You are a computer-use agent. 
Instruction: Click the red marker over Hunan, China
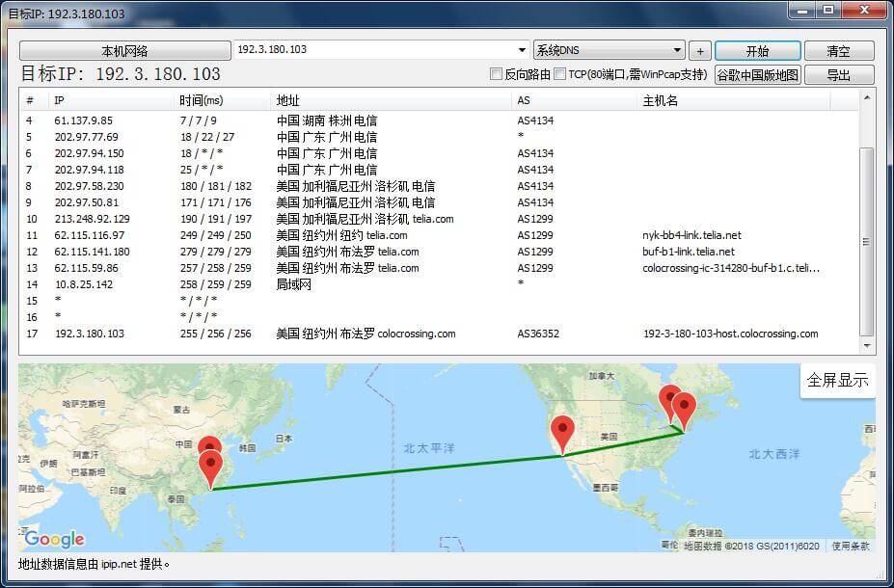pos(210,447)
